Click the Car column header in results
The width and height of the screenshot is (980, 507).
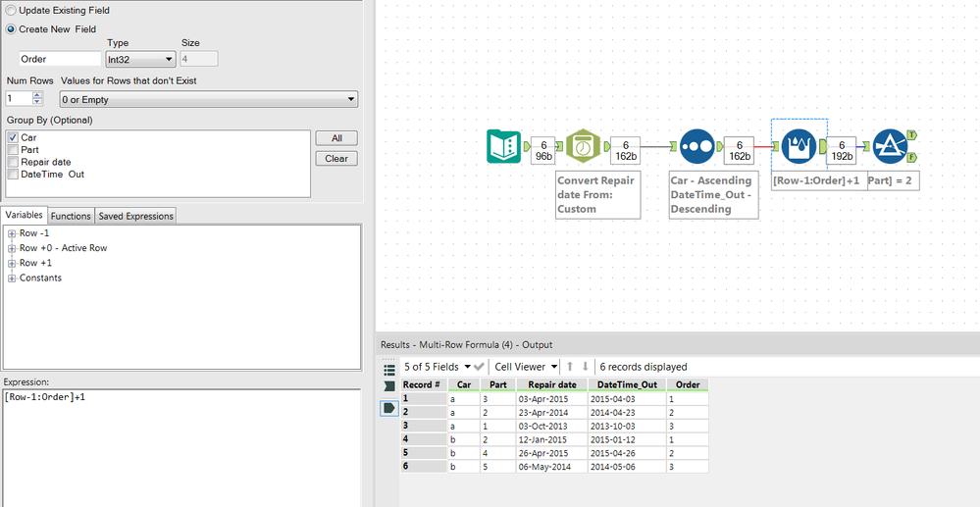tap(464, 384)
